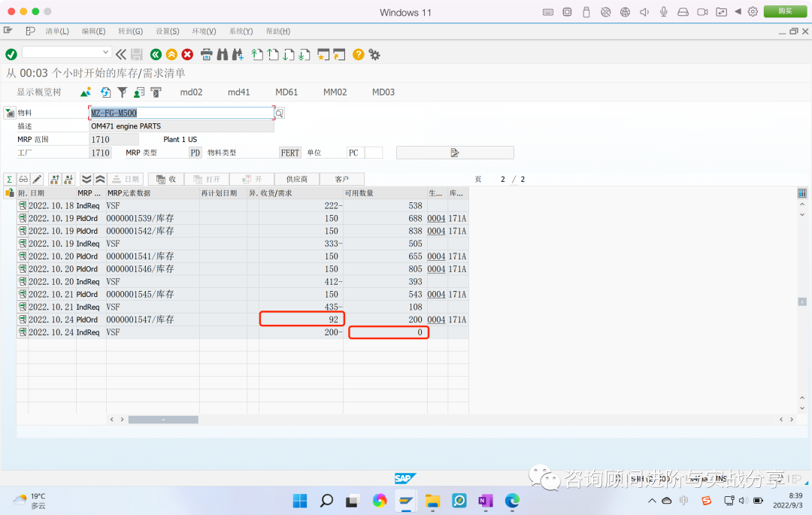Click the green Back icon

pos(156,54)
